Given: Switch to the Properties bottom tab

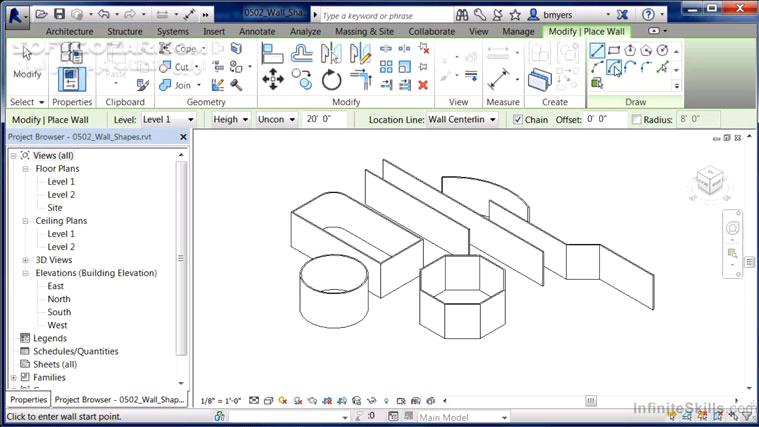Looking at the screenshot, I should click(29, 400).
